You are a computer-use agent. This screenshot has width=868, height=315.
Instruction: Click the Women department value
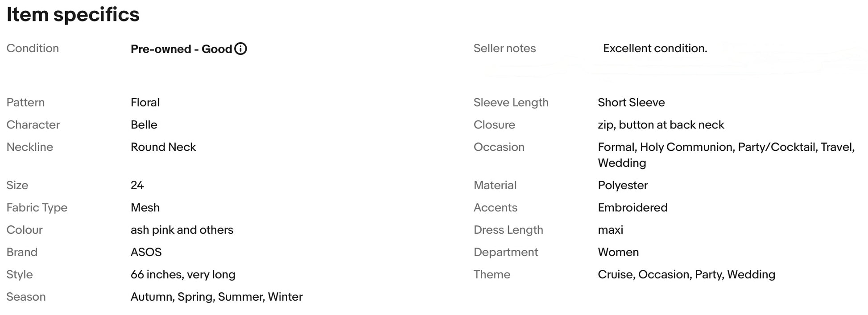tap(618, 252)
